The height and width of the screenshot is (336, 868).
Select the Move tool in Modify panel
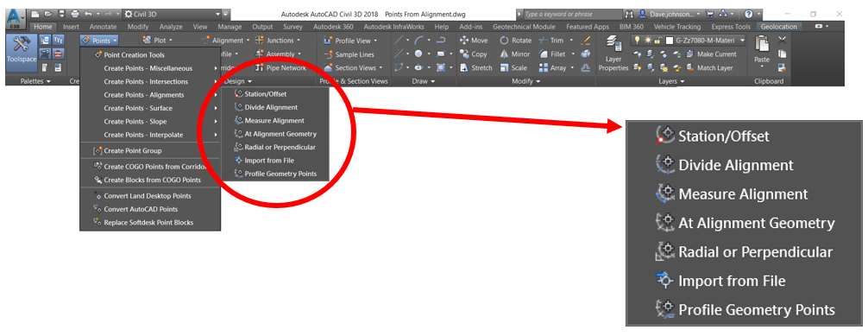pyautogui.click(x=474, y=41)
